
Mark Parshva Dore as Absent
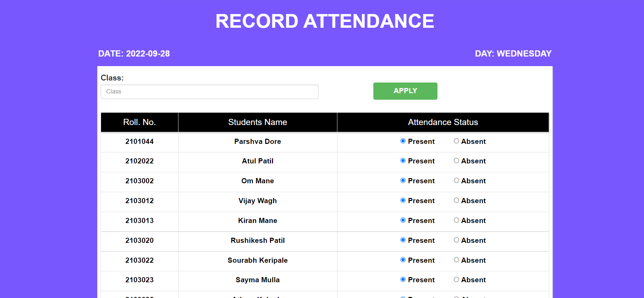pyautogui.click(x=456, y=141)
